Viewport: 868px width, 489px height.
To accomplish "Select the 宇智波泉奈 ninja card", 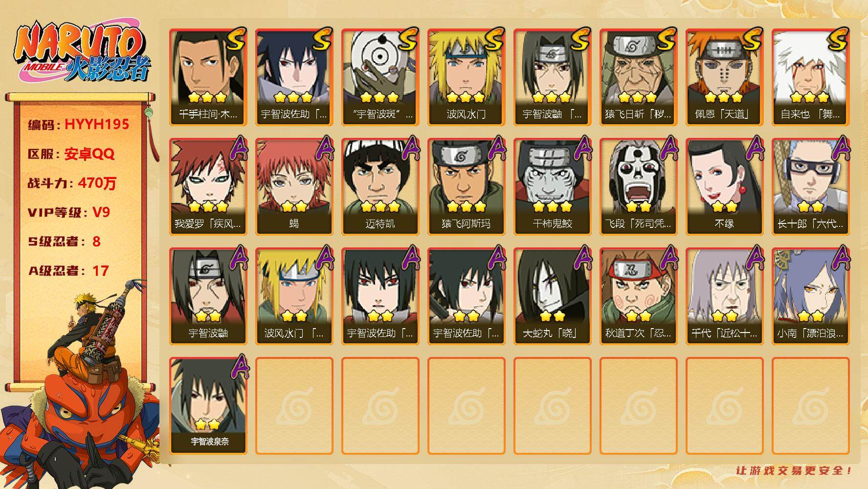I will coord(208,405).
